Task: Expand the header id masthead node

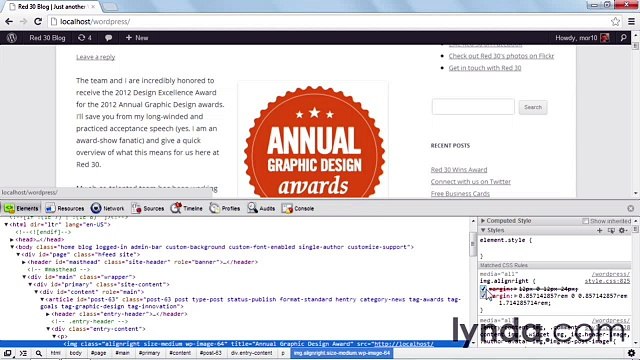Action: (x=24, y=262)
